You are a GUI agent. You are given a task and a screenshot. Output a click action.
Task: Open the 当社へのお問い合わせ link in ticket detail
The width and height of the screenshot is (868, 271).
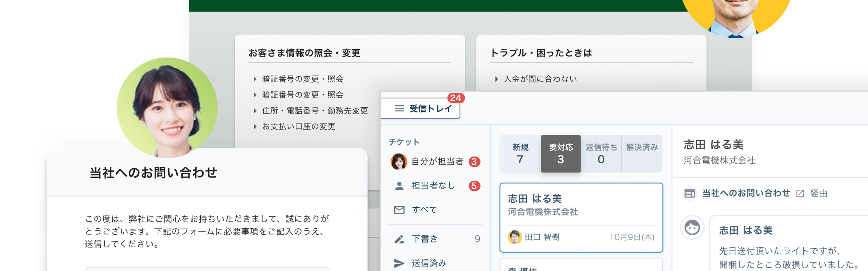[746, 193]
